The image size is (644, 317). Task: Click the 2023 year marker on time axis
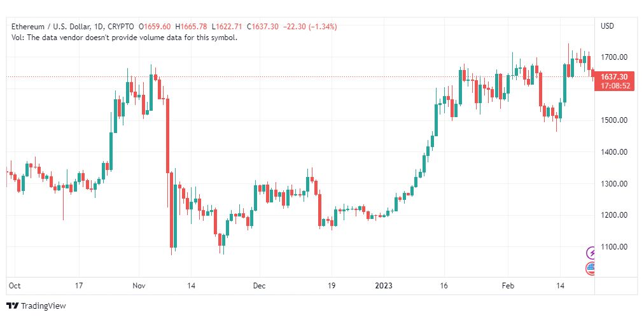point(383,286)
